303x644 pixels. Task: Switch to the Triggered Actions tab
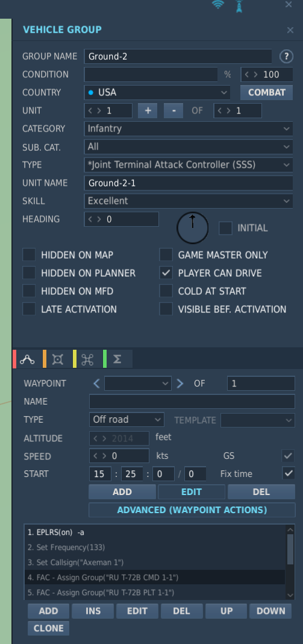pyautogui.click(x=58, y=359)
